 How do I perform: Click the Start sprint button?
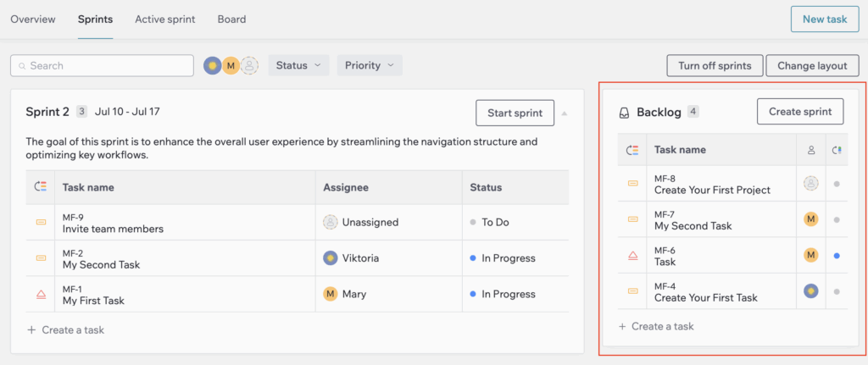515,113
